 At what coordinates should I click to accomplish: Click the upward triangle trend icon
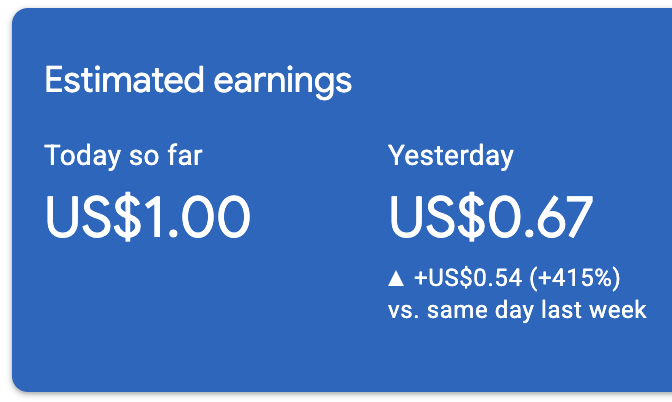397,278
